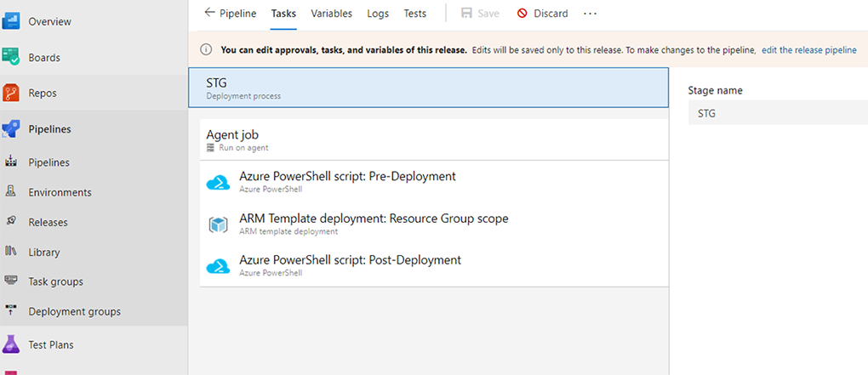
Task: Select Azure PowerShell script: Pre-Deployment task
Action: [x=434, y=182]
